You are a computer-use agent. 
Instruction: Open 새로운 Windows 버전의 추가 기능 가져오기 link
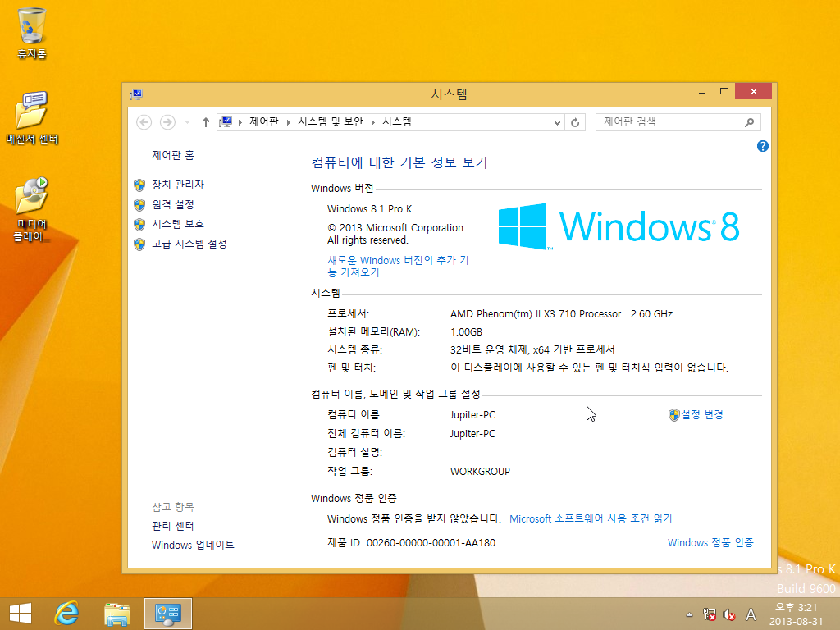[398, 266]
